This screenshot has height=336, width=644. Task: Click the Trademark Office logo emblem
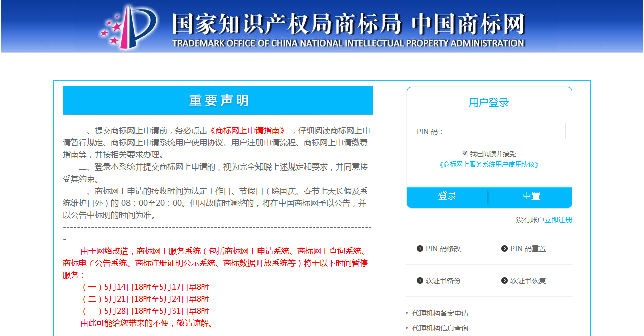coord(128,26)
